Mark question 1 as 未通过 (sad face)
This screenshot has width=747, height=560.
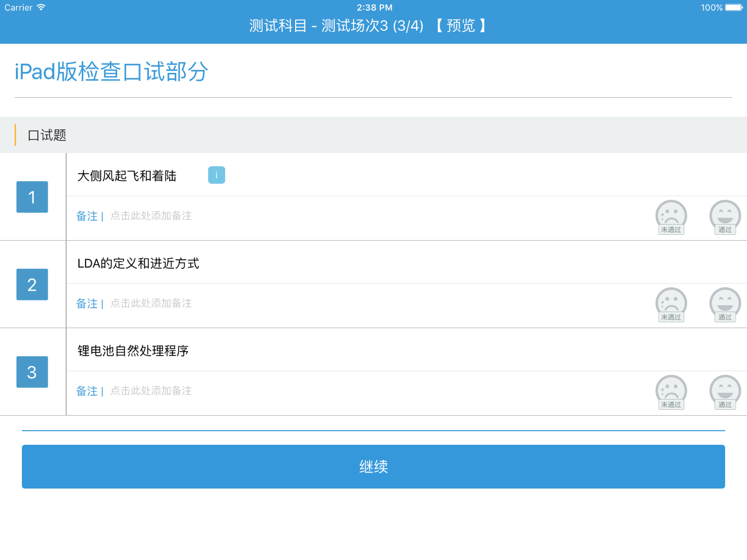coord(671,217)
